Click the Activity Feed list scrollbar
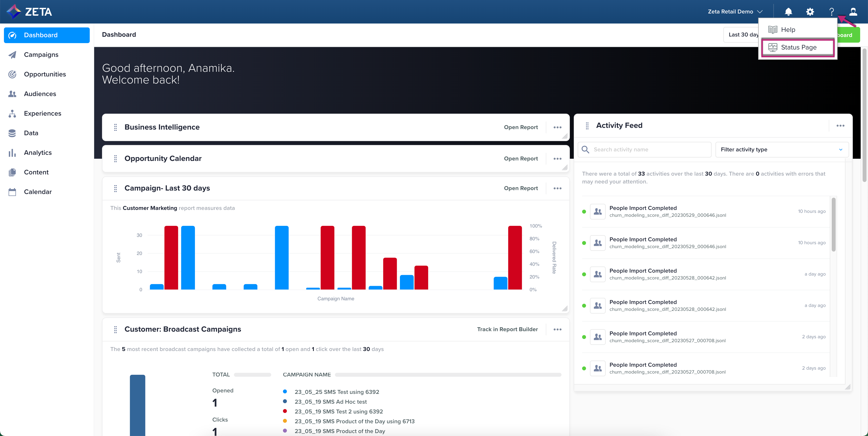Viewport: 868px width, 436px height. [833, 225]
